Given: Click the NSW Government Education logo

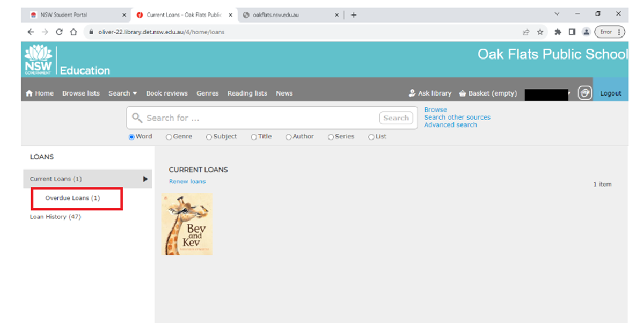Looking at the screenshot, I should 39,60.
